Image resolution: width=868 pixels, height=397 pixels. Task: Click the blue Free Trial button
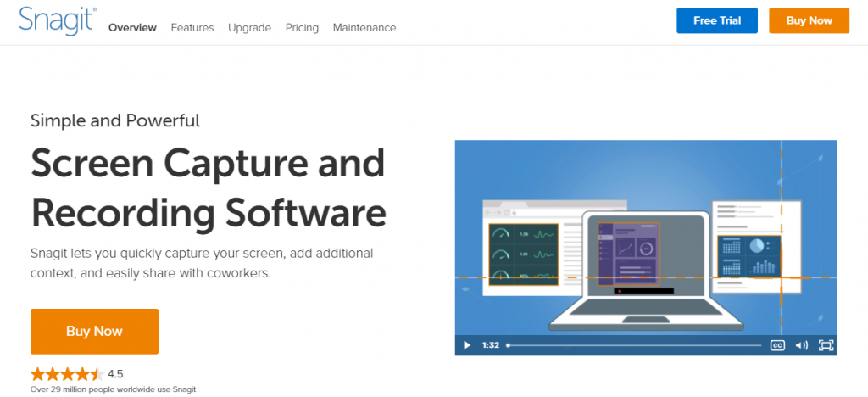point(717,20)
